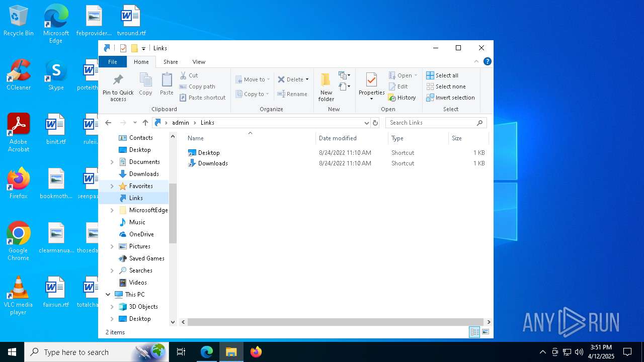The image size is (644, 362).
Task: Open Task View on the taskbar
Action: 181,352
